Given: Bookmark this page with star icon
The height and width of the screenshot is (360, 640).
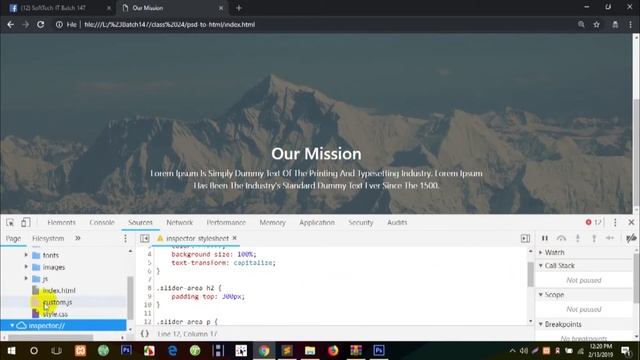Looking at the screenshot, I should coord(596,24).
